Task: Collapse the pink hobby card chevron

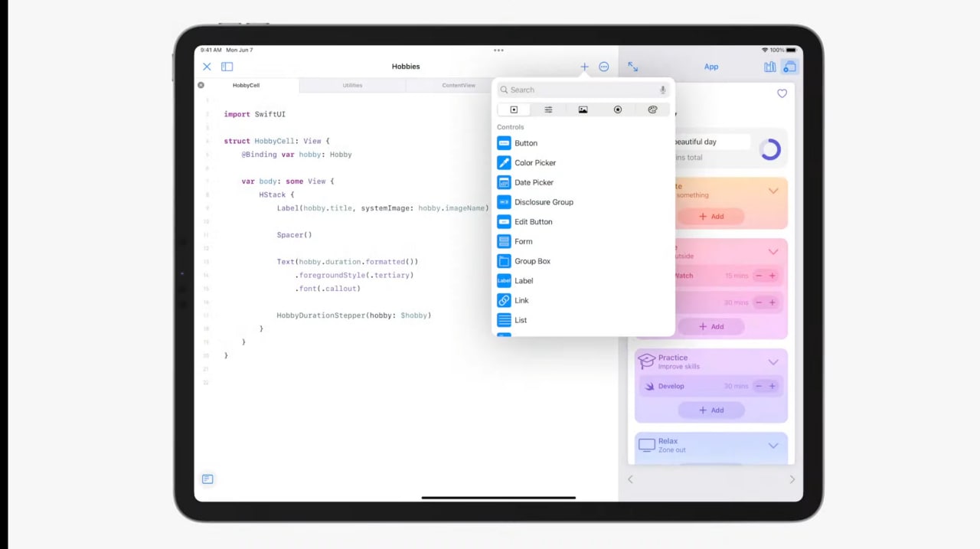Action: 773,252
